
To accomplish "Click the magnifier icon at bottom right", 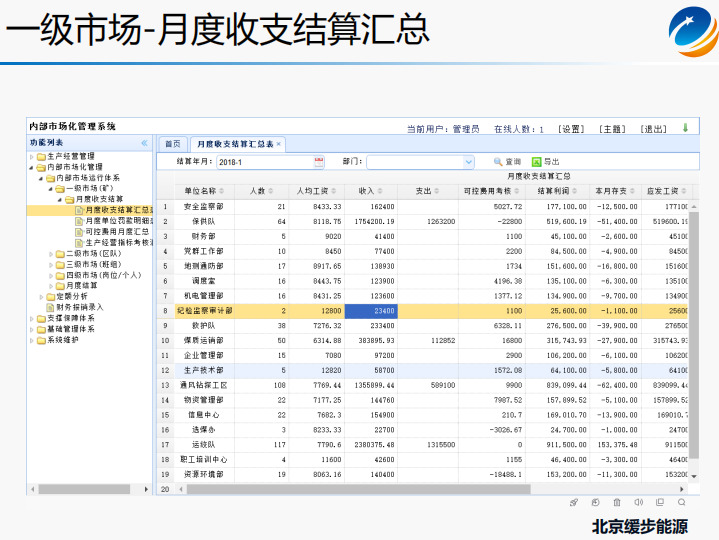I will [682, 502].
